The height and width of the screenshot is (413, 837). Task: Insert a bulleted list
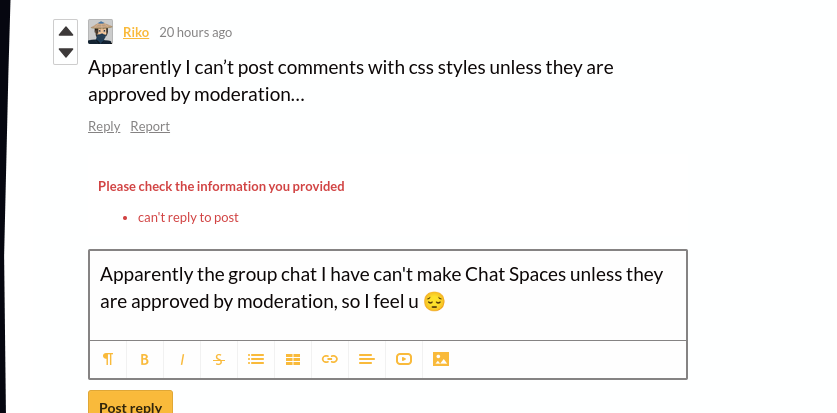tap(256, 359)
